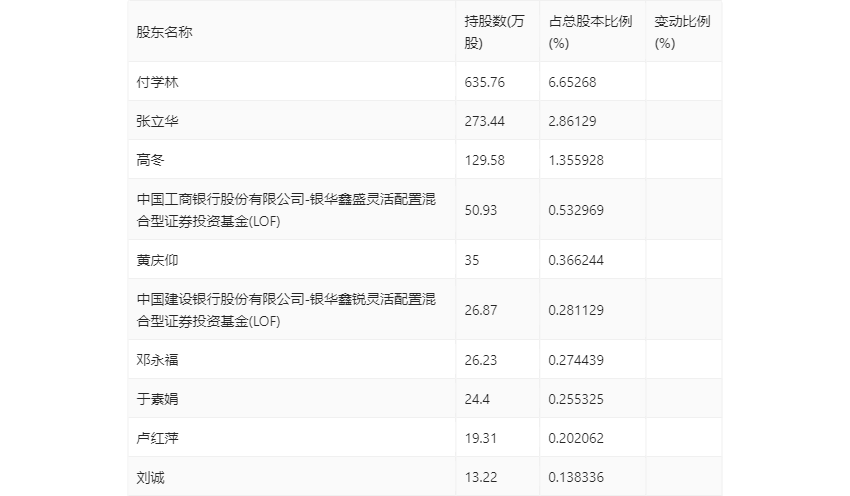Select shareholder name 邓永福

157,360
